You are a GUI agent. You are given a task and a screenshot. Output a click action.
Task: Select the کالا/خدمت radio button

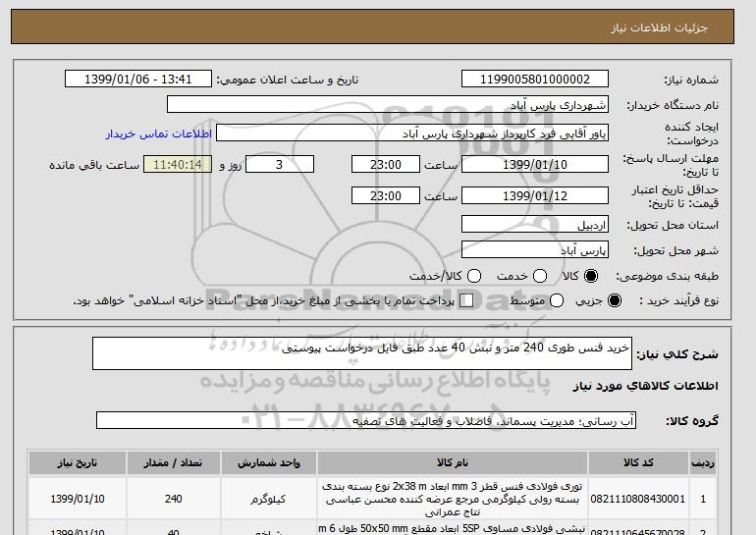tap(474, 276)
